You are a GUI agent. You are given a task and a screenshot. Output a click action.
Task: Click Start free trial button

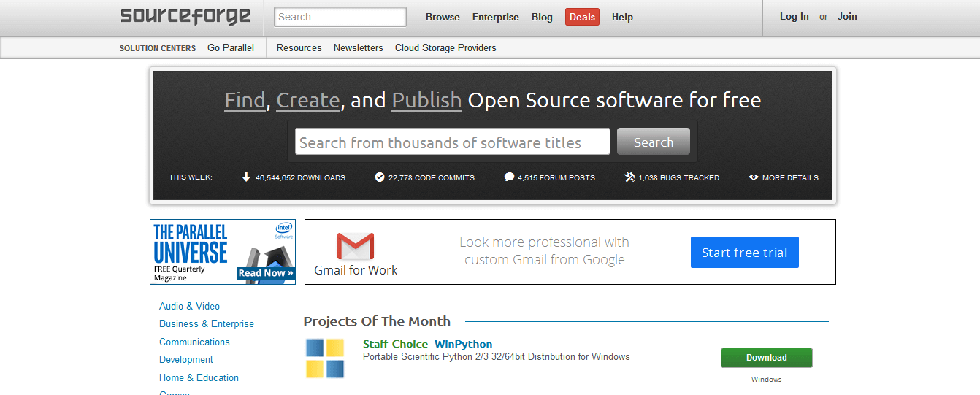745,252
